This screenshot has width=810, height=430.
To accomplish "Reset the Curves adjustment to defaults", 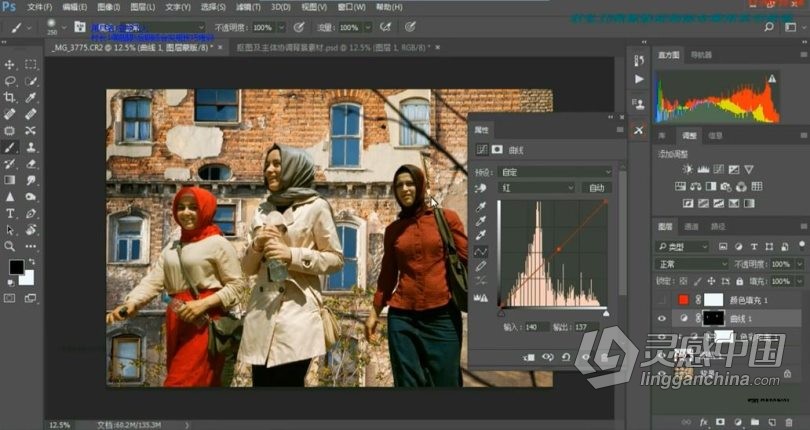I will coord(566,357).
